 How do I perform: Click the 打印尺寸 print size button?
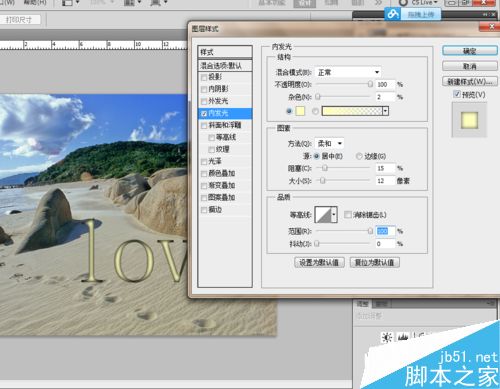tap(20, 20)
